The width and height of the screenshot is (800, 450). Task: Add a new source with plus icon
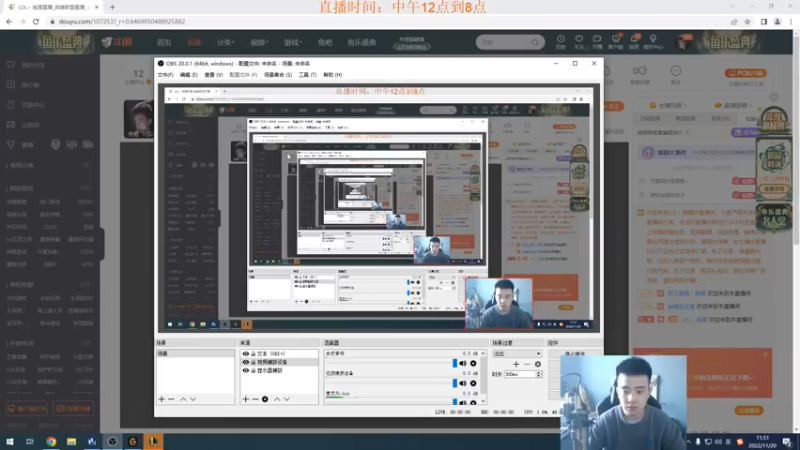pos(245,399)
